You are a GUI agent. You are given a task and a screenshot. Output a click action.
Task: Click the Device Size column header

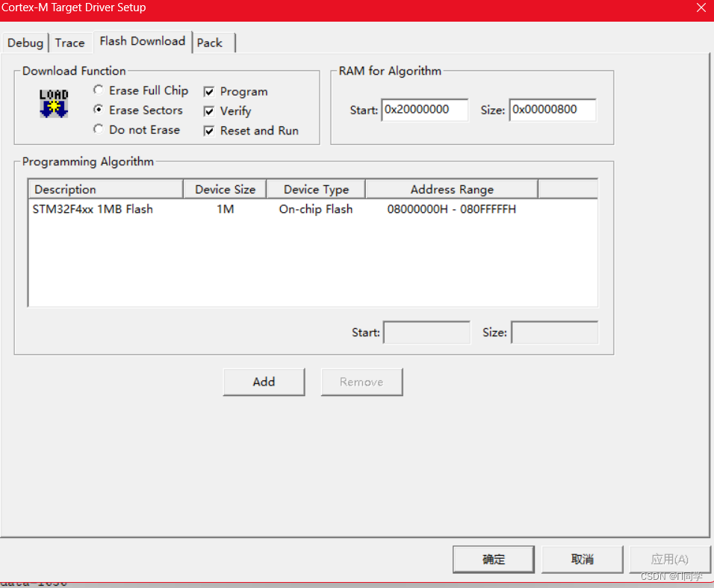tap(225, 189)
